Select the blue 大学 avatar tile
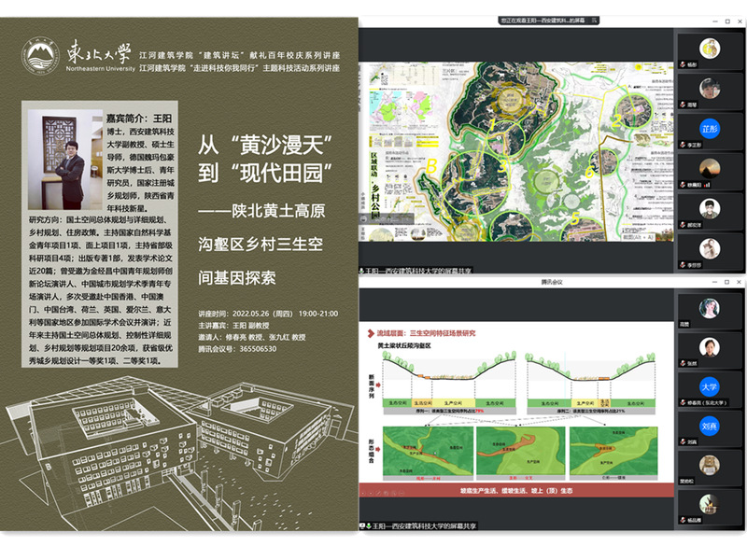Viewport: 747px width, 560px height. (711, 385)
